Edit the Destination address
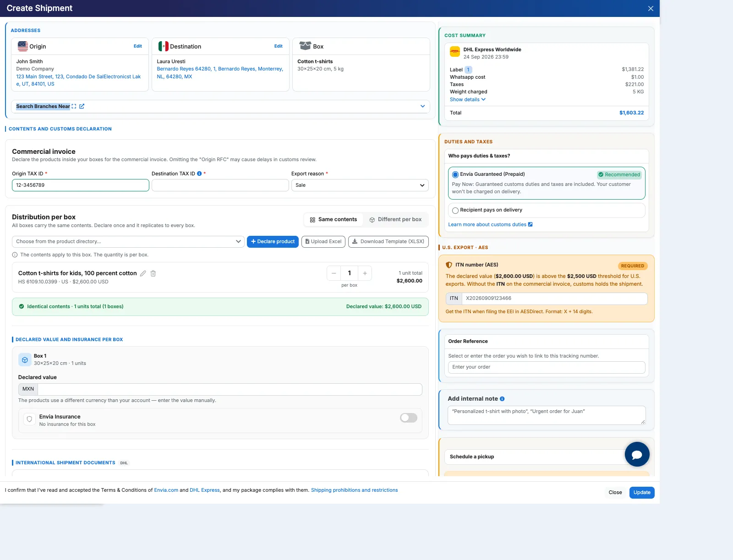Viewport: 733px width, 560px height. tap(279, 46)
